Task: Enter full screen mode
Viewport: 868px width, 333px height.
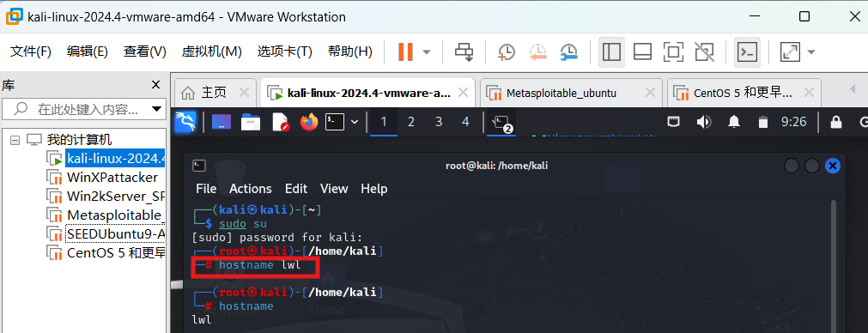Action: tap(673, 52)
